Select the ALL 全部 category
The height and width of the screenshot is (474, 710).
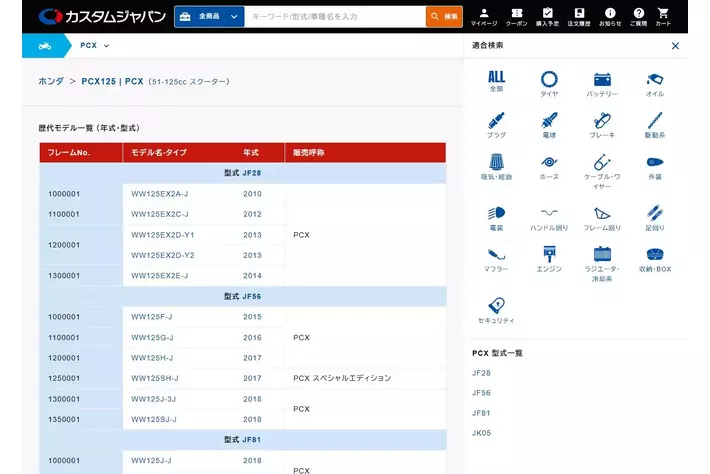pyautogui.click(x=496, y=82)
